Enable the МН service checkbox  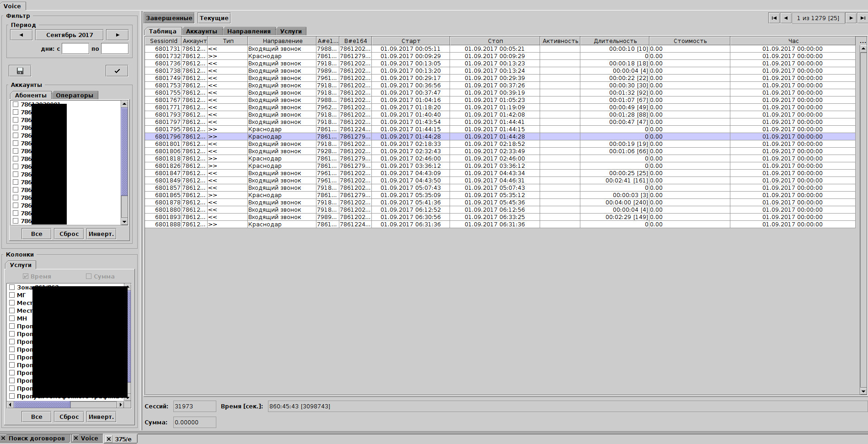point(12,318)
